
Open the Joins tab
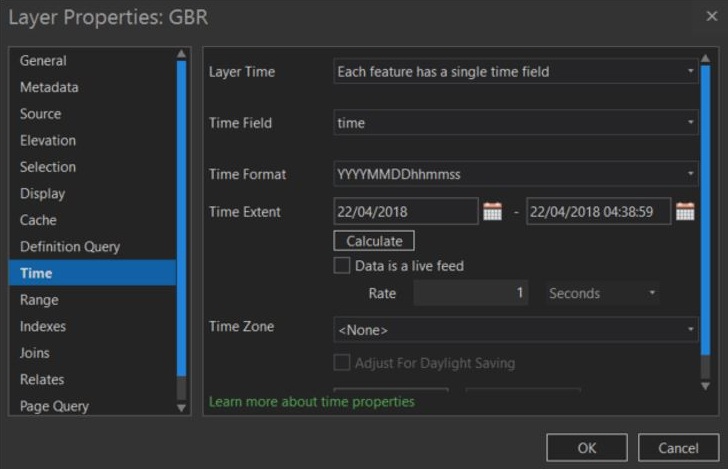point(92,352)
